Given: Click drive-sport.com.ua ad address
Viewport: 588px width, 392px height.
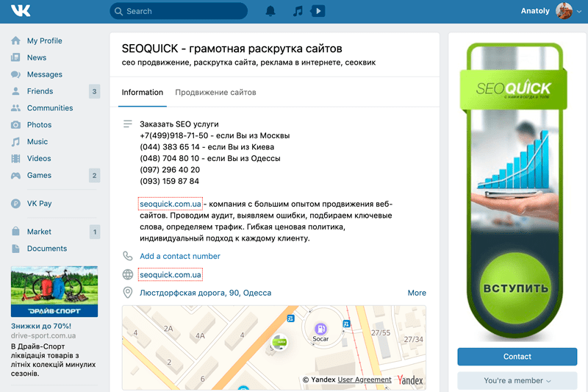Looking at the screenshot, I should (x=43, y=335).
